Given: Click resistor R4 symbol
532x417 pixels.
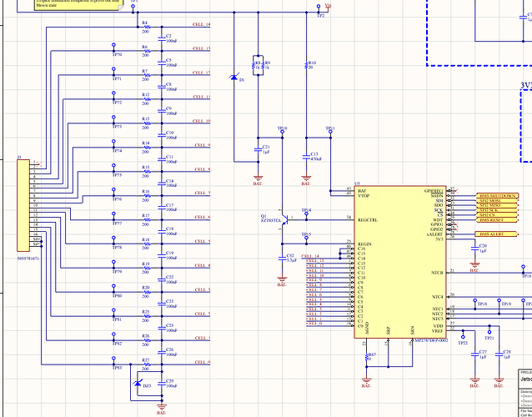Looking at the screenshot, I should pyautogui.click(x=146, y=27).
